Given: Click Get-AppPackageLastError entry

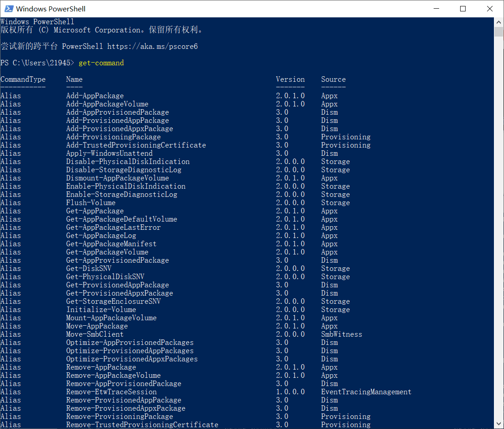Looking at the screenshot, I should pos(113,228).
